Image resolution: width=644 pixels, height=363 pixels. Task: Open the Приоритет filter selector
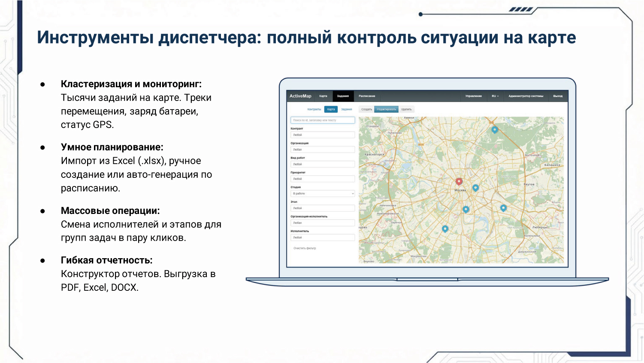[323, 179]
